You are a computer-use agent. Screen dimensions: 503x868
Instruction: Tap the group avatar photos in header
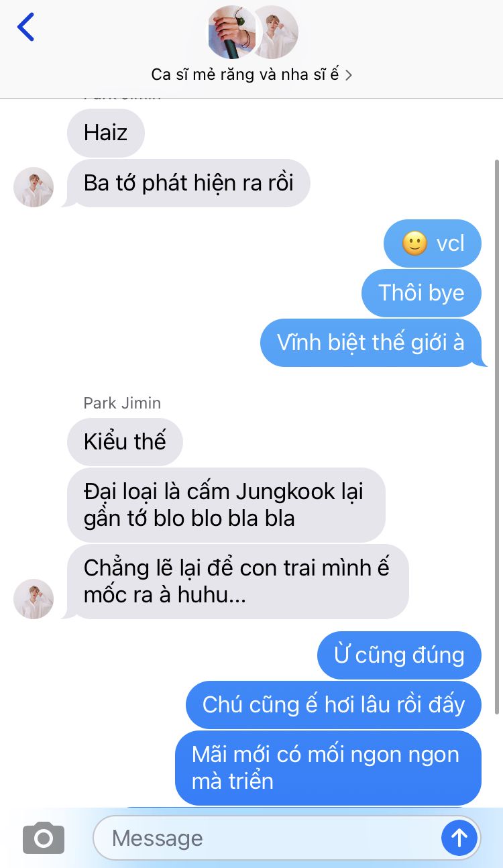pyautogui.click(x=252, y=32)
